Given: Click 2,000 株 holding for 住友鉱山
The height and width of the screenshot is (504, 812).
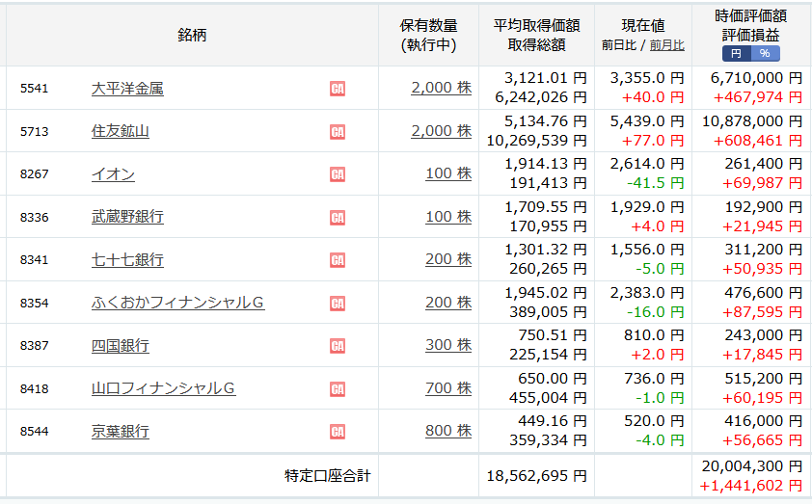Looking at the screenshot, I should click(x=442, y=131).
